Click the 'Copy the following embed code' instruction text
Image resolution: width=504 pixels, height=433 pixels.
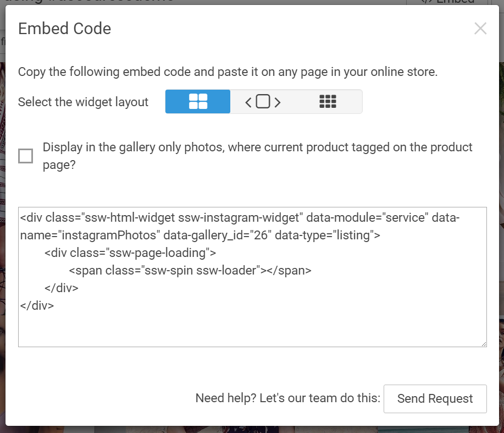[x=228, y=72]
